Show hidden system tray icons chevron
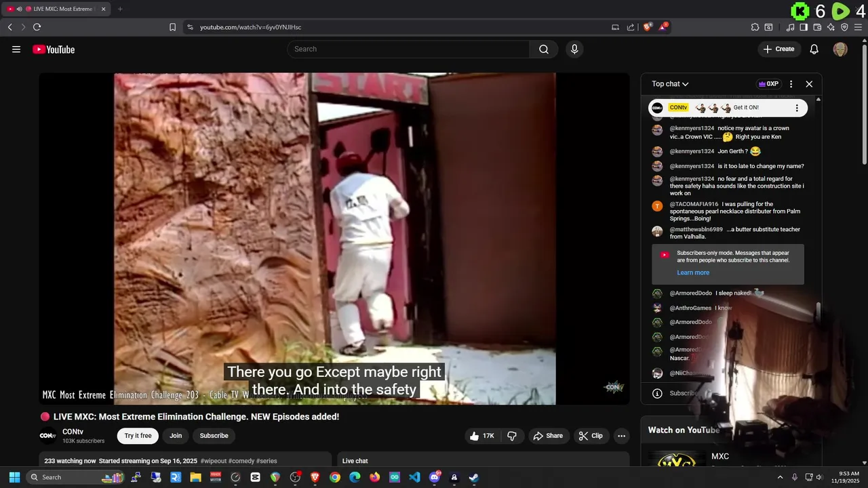The width and height of the screenshot is (868, 488). 780,477
